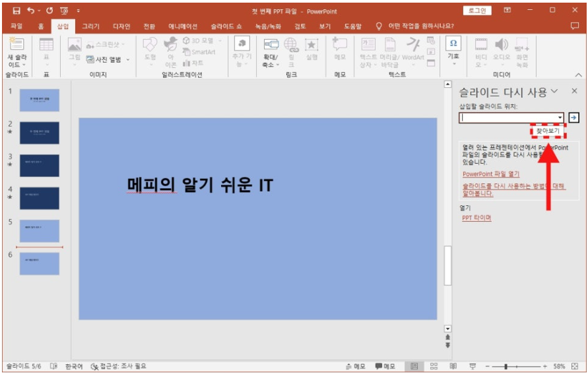Viewport: 588px width, 373px height.
Task: Open the 스크린샷 (Screenshot) option
Action: (x=105, y=45)
